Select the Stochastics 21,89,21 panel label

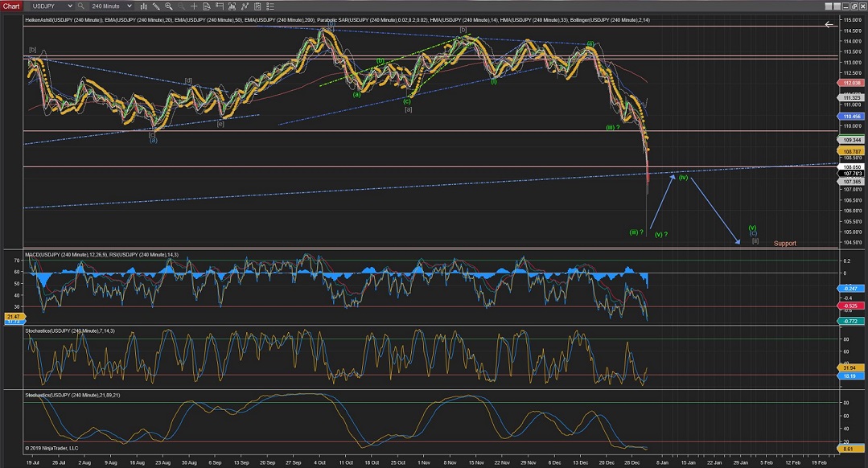click(x=72, y=395)
